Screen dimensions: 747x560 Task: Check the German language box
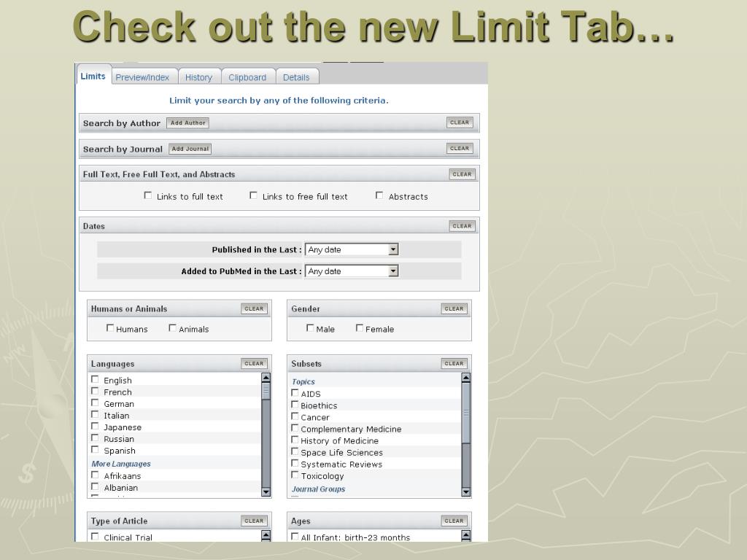[x=95, y=402]
